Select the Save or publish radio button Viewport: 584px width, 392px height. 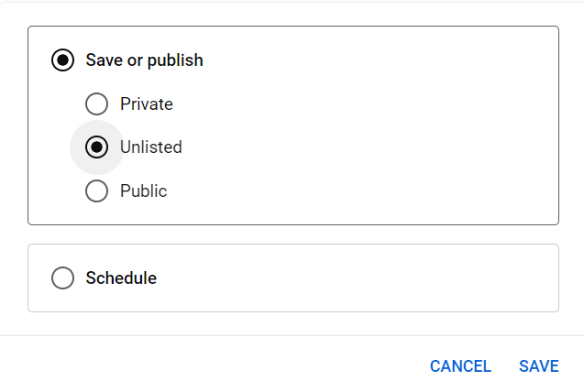62,60
